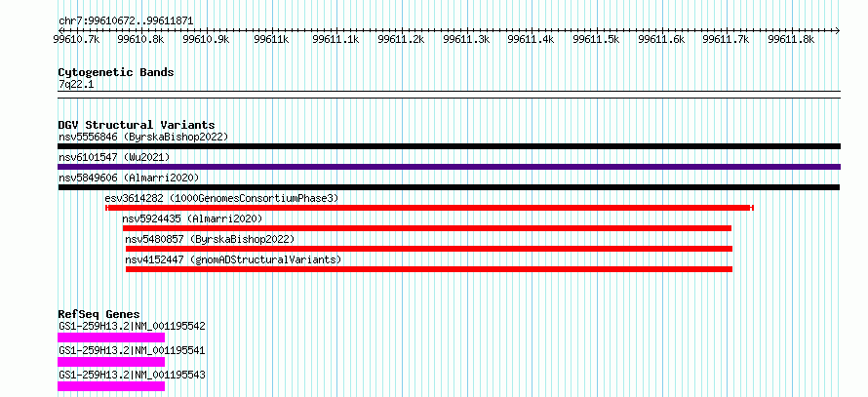Click gene label GS1-259H13.2|NM_001195542
Image resolution: width=868 pixels, height=397 pixels.
coord(132,326)
